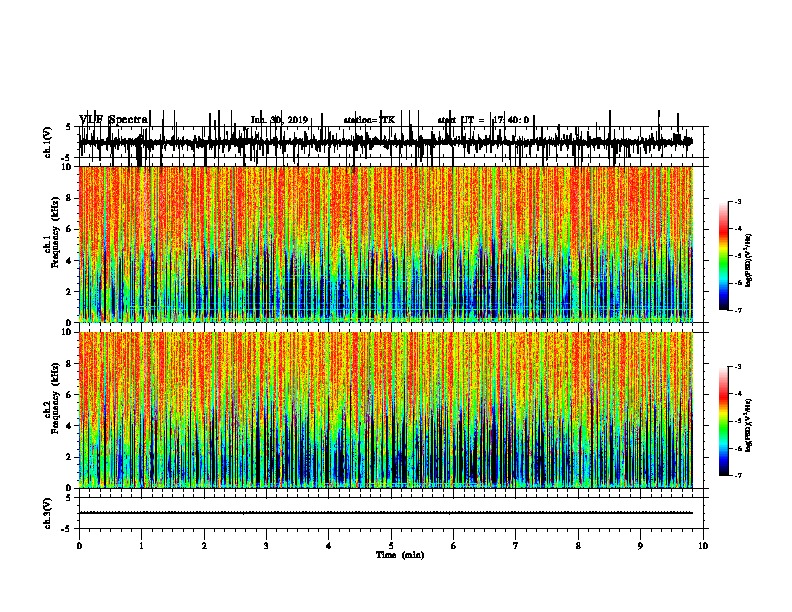
Task: Click the log(PSD) label beside ch.1 colorbar
Action: [x=748, y=261]
